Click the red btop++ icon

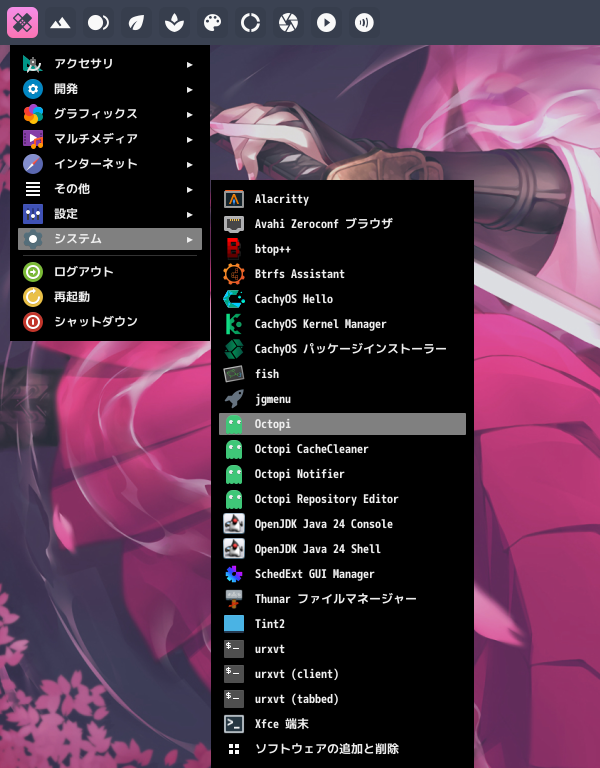pos(234,249)
